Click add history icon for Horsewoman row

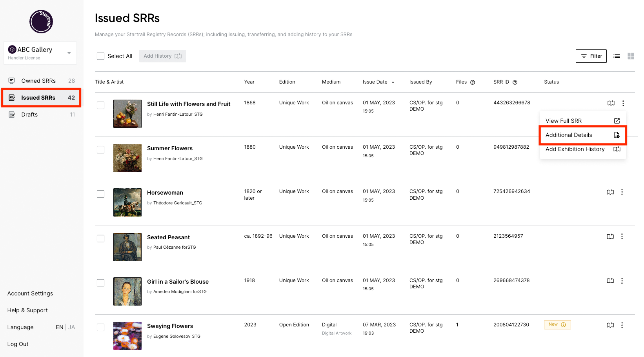(x=610, y=192)
